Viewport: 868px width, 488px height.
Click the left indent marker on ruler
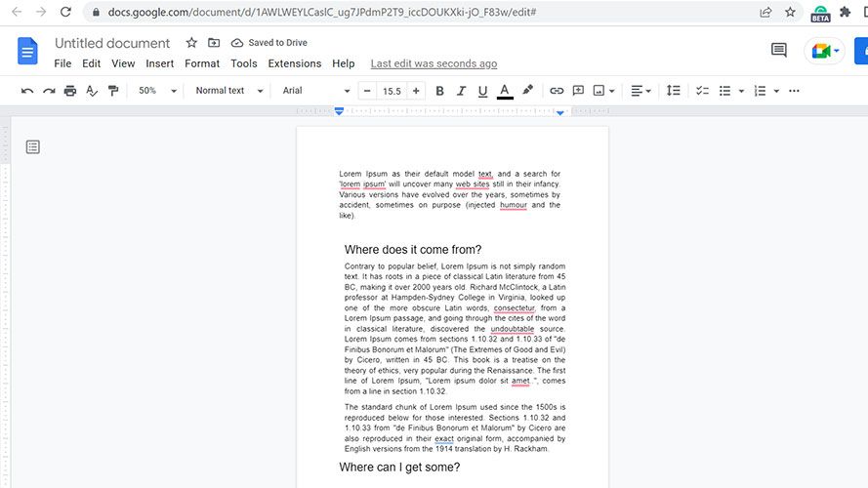pos(340,111)
